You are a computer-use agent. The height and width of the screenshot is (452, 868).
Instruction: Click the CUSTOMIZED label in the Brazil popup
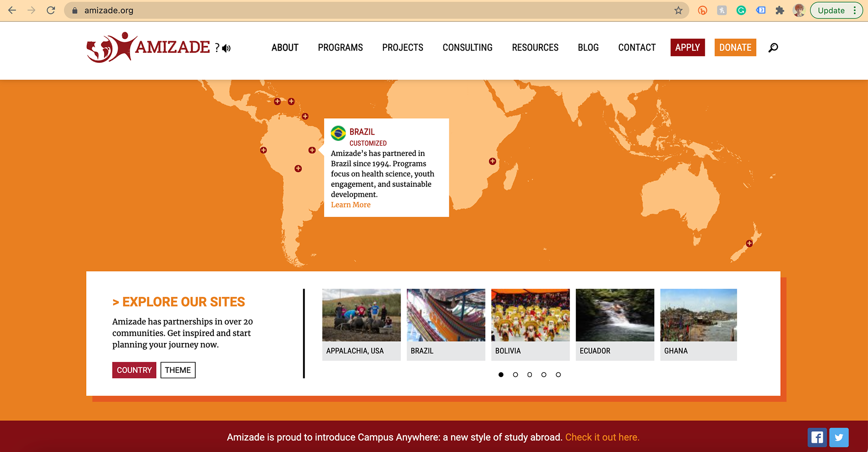(368, 143)
